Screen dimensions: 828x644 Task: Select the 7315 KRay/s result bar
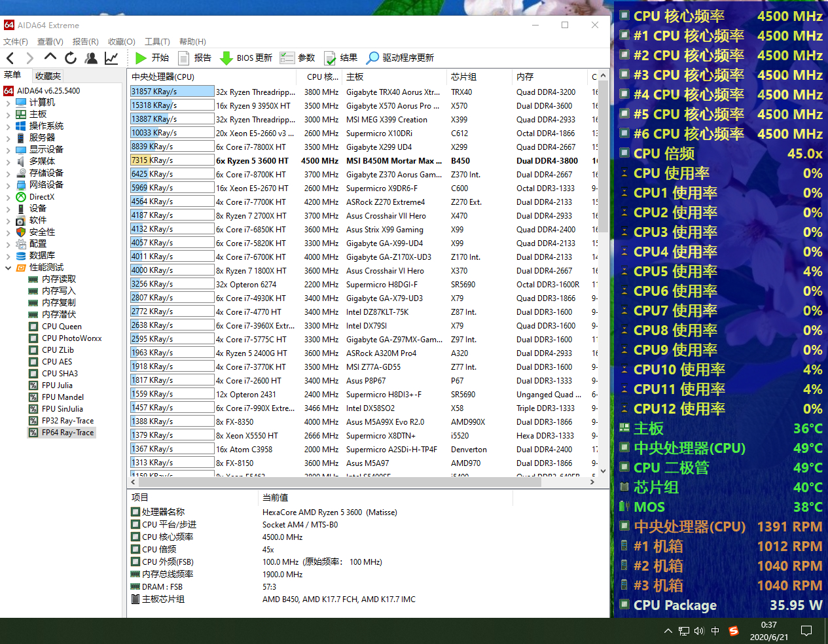point(172,160)
